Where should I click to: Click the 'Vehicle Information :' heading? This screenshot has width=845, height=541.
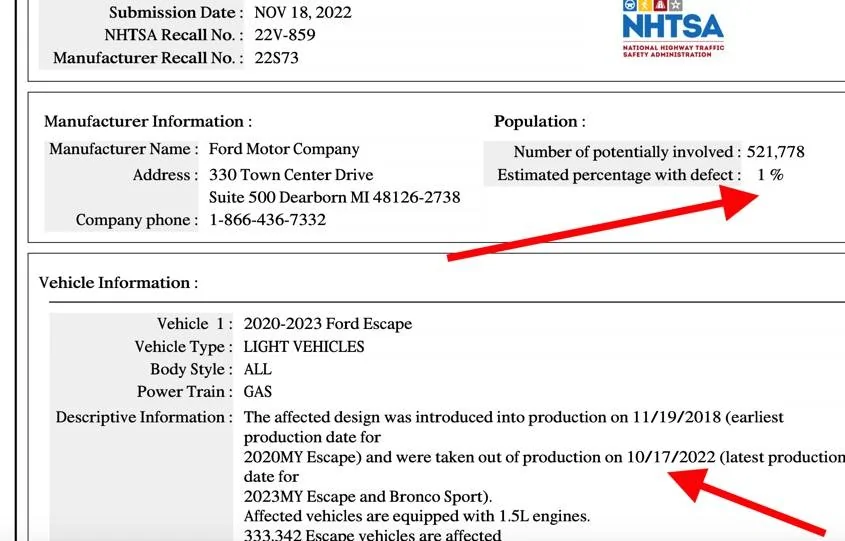coord(119,283)
